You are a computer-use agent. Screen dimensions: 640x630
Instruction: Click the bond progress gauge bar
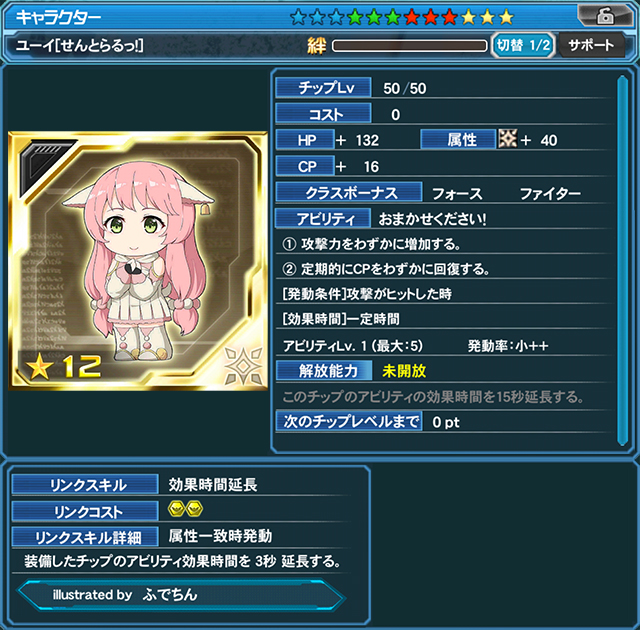click(x=410, y=46)
